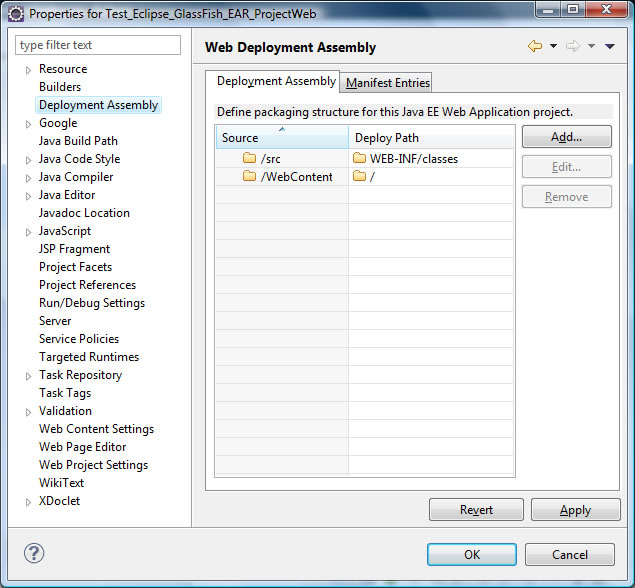Expand the Java Compiler node
Screen dimensions: 635x588
pyautogui.click(x=28, y=178)
